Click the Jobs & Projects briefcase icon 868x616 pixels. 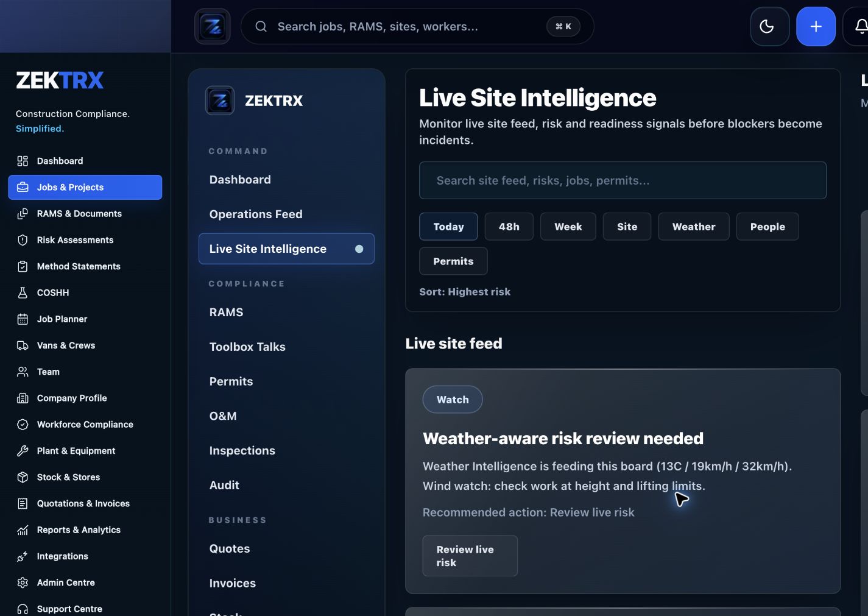click(23, 187)
